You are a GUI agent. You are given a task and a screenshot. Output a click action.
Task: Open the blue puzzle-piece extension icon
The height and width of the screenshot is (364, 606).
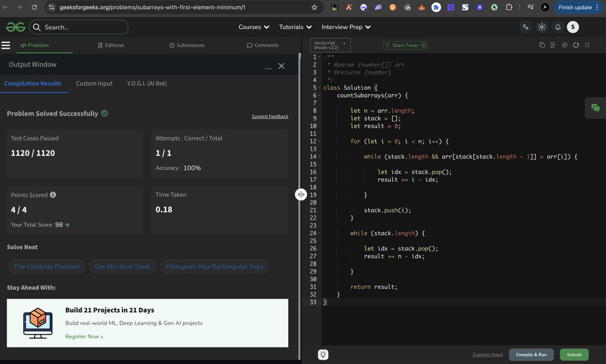click(436, 8)
